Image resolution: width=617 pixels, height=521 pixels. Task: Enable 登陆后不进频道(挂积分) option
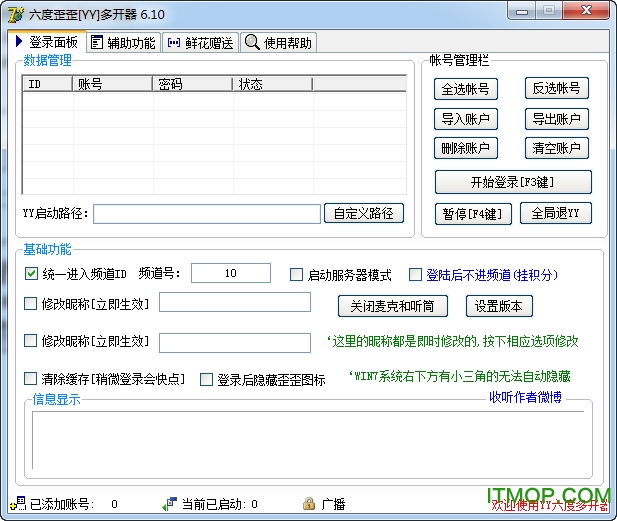(415, 275)
